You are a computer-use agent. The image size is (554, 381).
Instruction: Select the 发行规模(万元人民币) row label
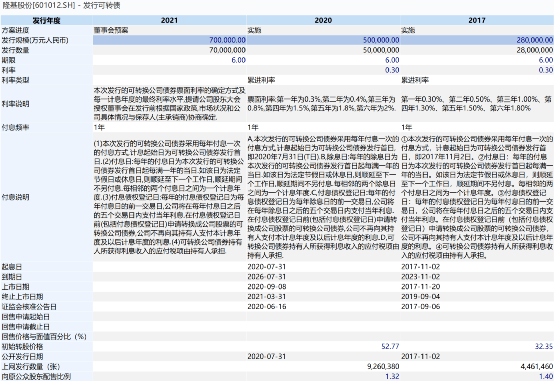pyautogui.click(x=35, y=40)
